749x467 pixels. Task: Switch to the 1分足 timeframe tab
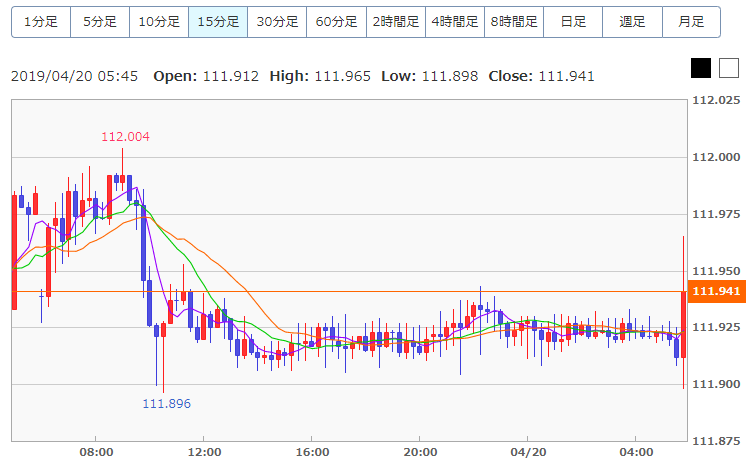click(x=41, y=21)
